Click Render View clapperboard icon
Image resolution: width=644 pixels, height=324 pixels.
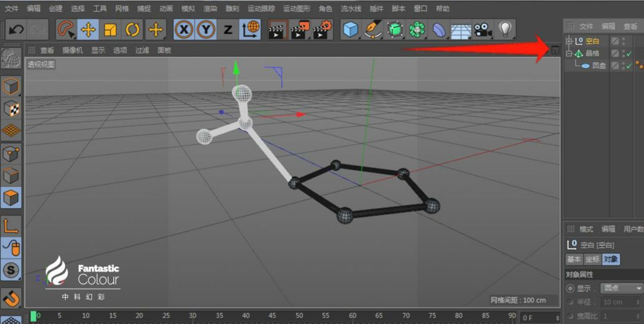(x=277, y=30)
